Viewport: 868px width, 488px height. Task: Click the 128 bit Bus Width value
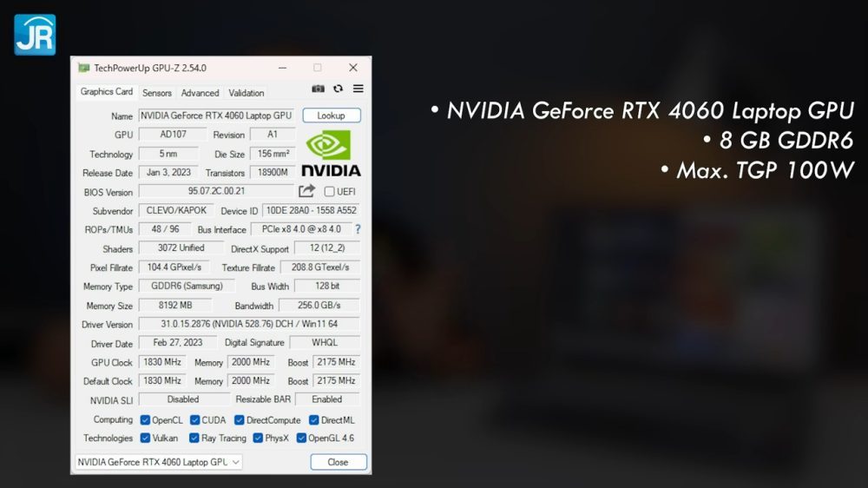click(x=327, y=286)
